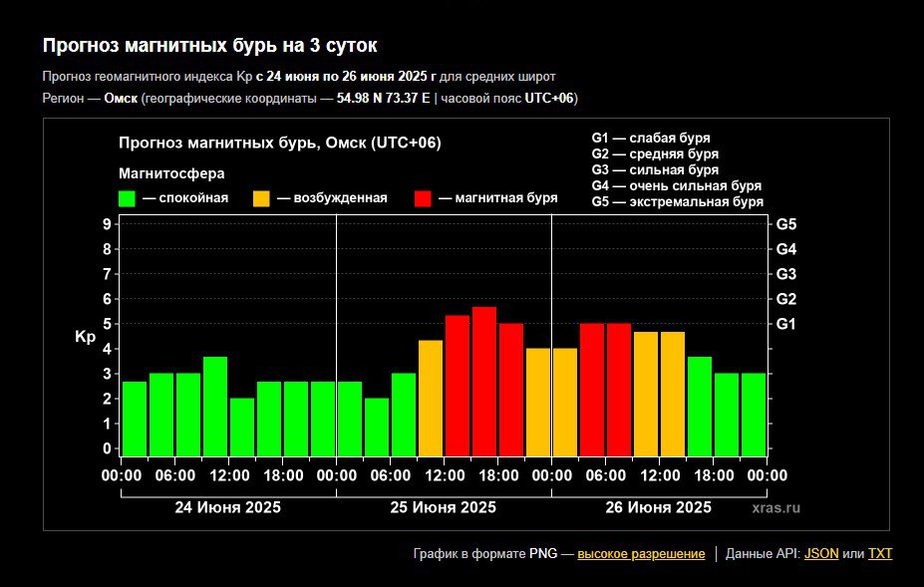Screen dimensions: 924x587
Task: Click the green спокойная legend swatch
Action: point(128,198)
